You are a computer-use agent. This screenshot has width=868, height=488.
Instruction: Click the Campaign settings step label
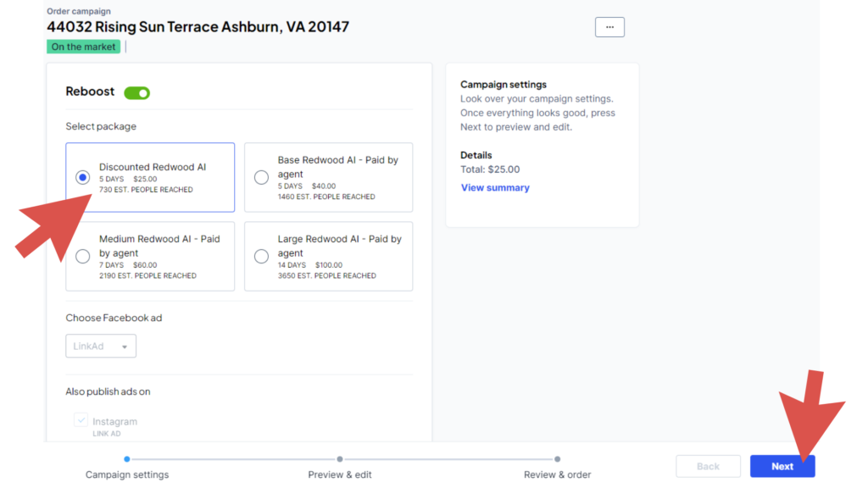127,474
